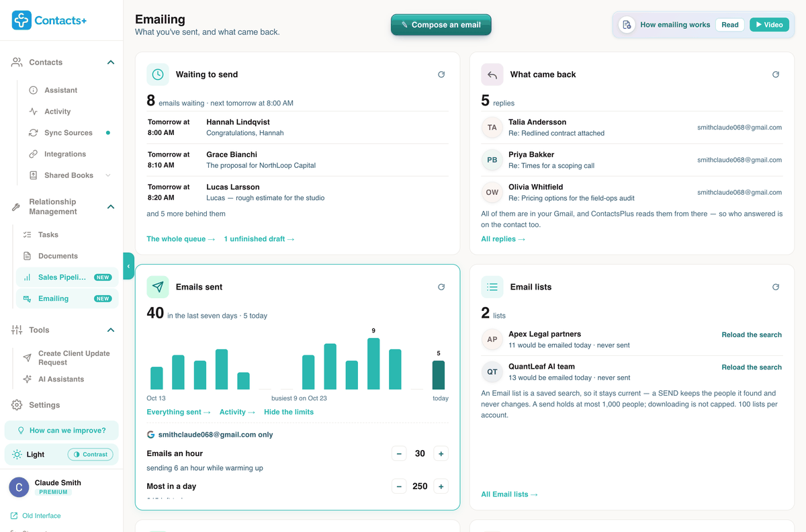Collapse the Contacts section
The height and width of the screenshot is (532, 806).
click(111, 62)
